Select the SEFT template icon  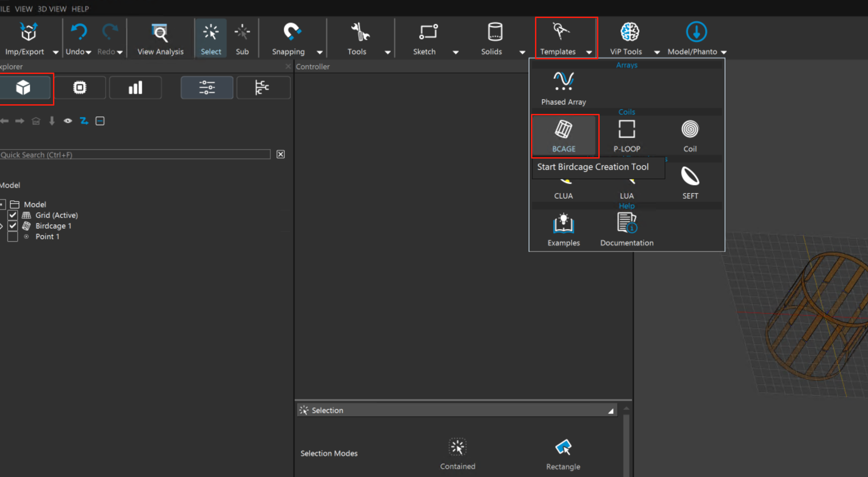[x=690, y=183]
